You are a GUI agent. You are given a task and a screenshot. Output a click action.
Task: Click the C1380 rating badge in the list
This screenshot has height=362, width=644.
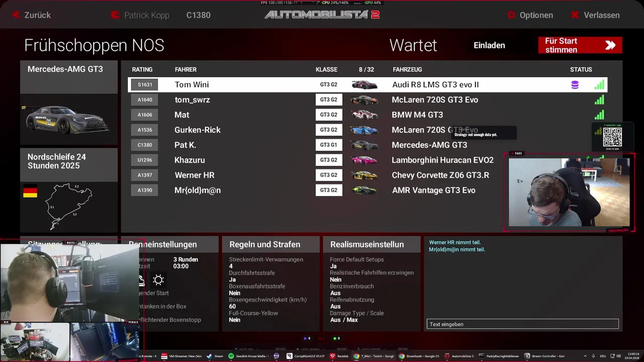pos(145,145)
